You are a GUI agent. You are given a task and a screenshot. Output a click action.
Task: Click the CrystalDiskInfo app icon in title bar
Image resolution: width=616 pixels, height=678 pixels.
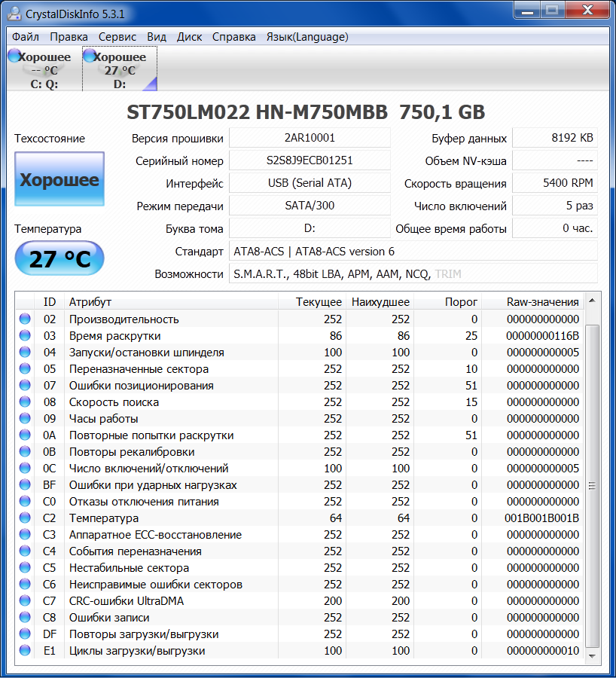coord(14,11)
